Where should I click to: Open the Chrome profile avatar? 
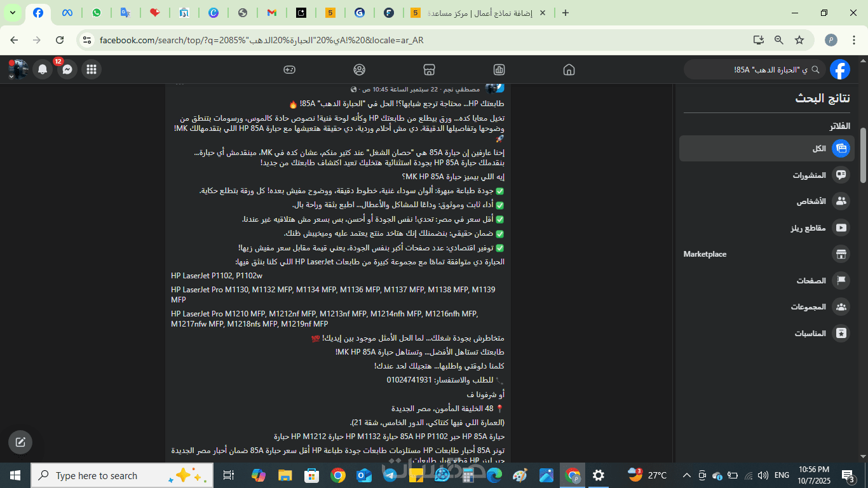[x=831, y=40]
